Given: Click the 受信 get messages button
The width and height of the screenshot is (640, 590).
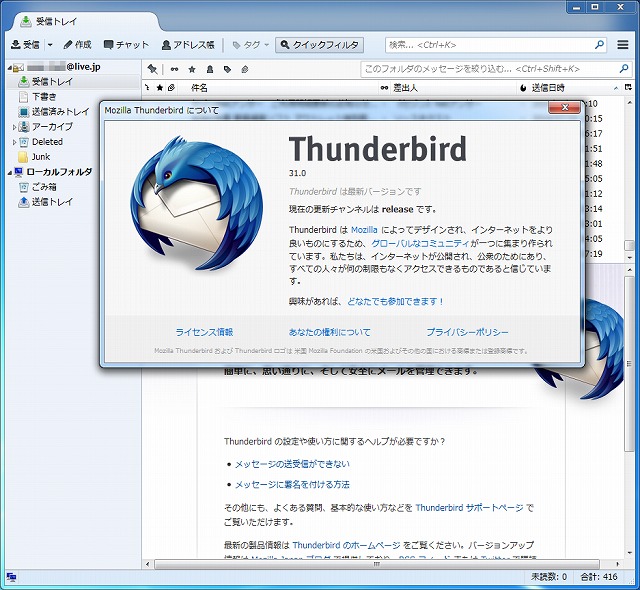Looking at the screenshot, I should (x=25, y=45).
